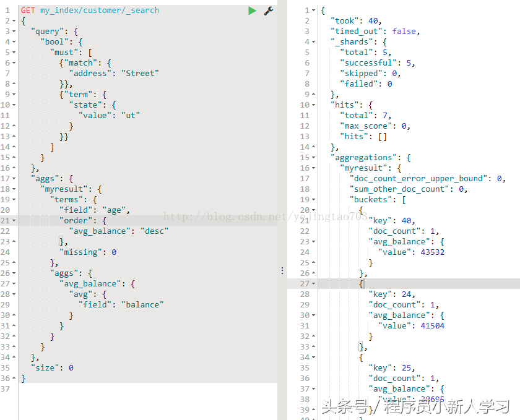Click the GET method keyword
The width and height of the screenshot is (520, 420).
(x=28, y=11)
